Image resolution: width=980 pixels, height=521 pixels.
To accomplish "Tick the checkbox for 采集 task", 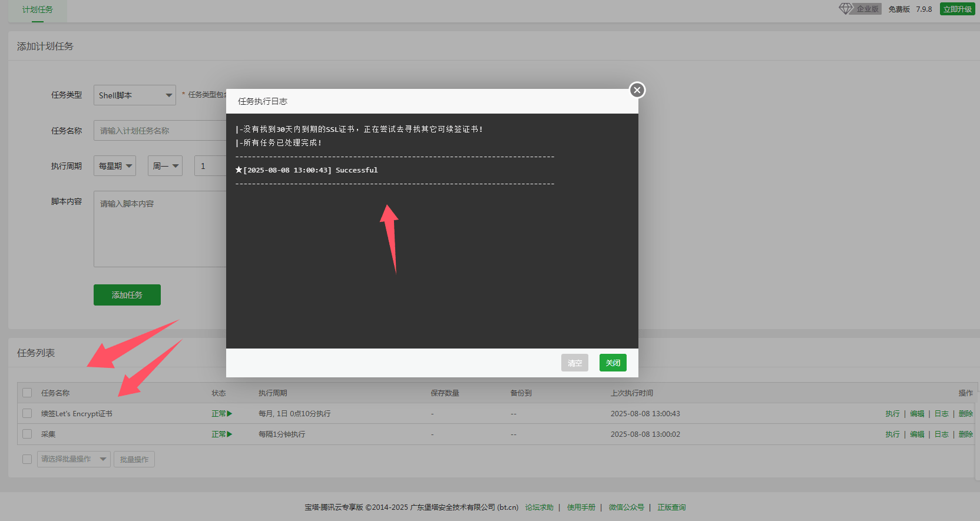I will pyautogui.click(x=27, y=434).
